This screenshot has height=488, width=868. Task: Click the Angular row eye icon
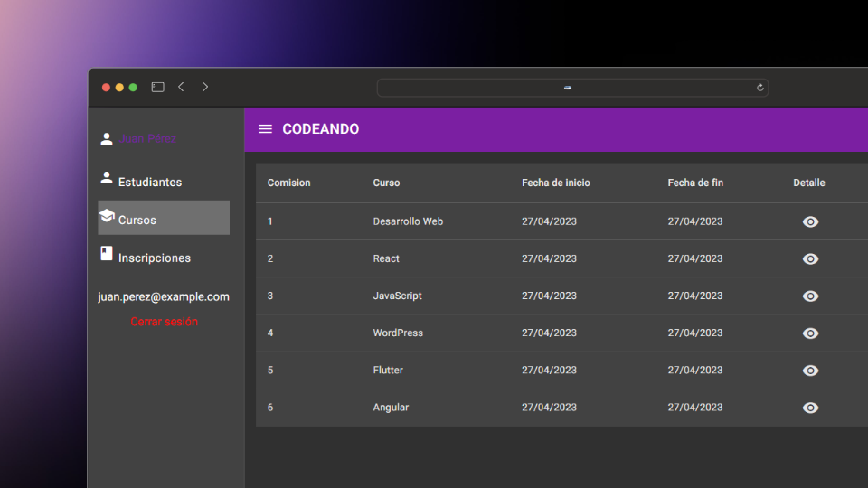[810, 408]
